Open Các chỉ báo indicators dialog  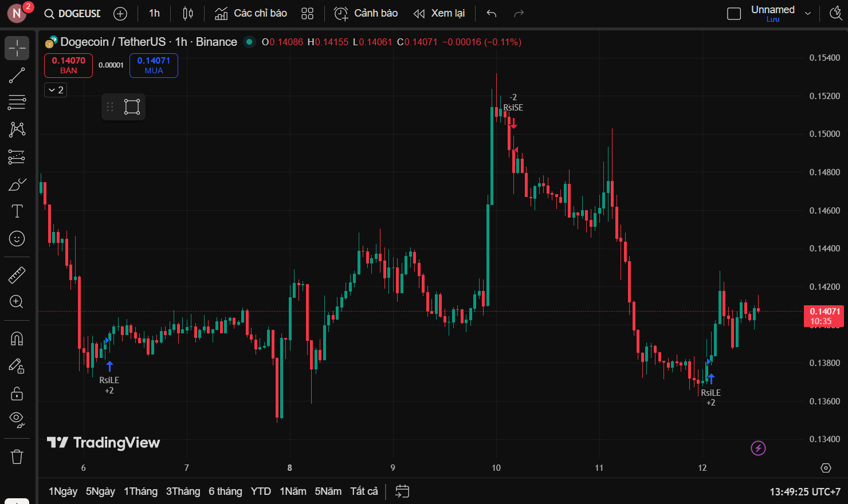(251, 13)
